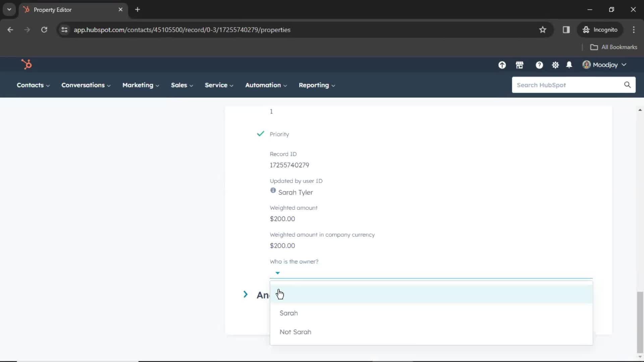Select 'Not Sarah' from the owner dropdown
The image size is (644, 362).
coord(295,331)
